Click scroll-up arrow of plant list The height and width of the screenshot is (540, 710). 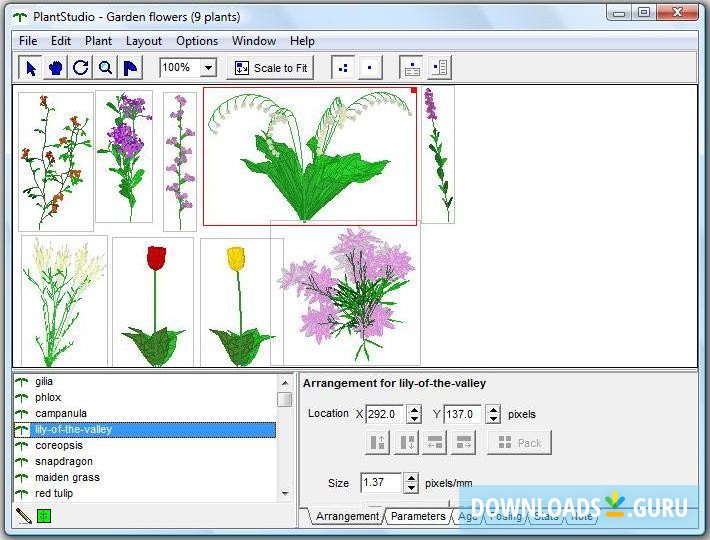285,383
